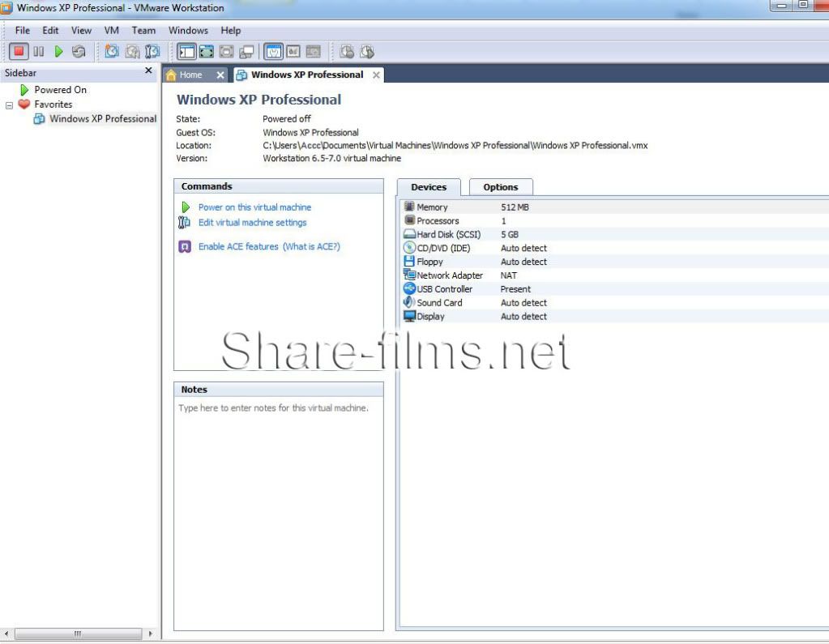Enter Full Screen mode from the toolbar
Viewport: 829px width, 644px height.
pyautogui.click(x=226, y=51)
